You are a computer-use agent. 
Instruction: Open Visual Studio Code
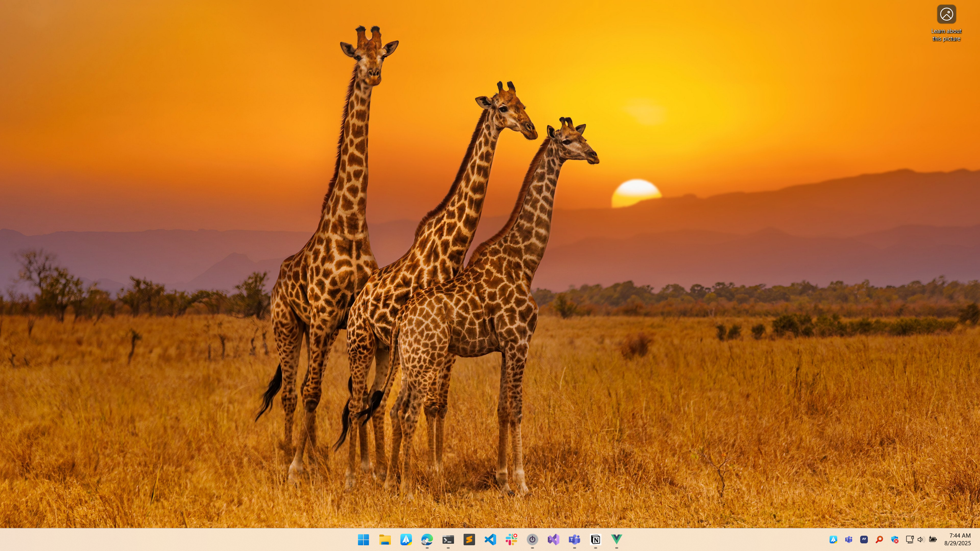[490, 540]
